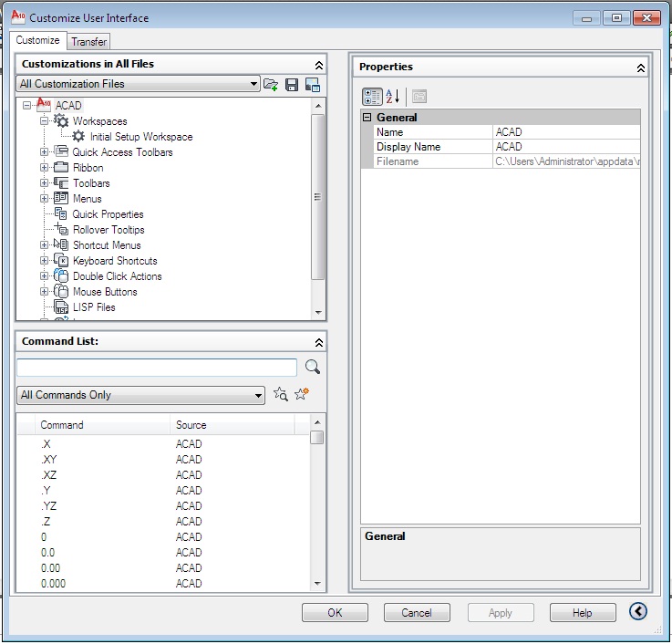The image size is (672, 644).
Task: Select the .YZ command row
Action: (163, 506)
